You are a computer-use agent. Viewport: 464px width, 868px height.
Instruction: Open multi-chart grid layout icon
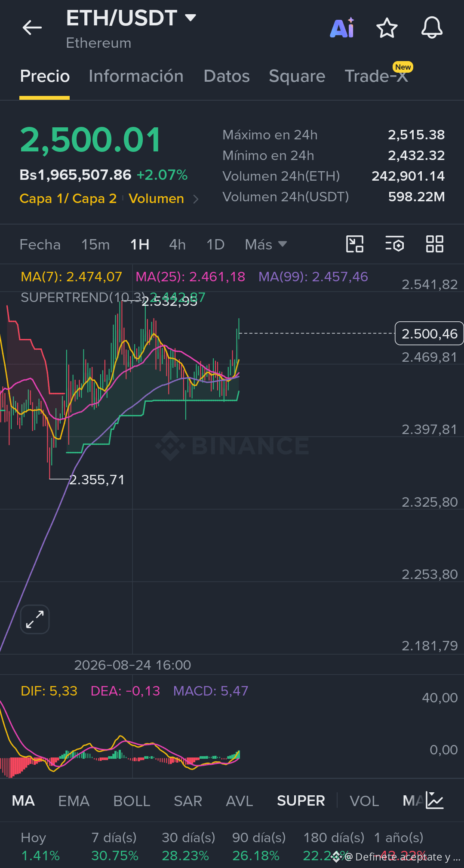click(434, 244)
